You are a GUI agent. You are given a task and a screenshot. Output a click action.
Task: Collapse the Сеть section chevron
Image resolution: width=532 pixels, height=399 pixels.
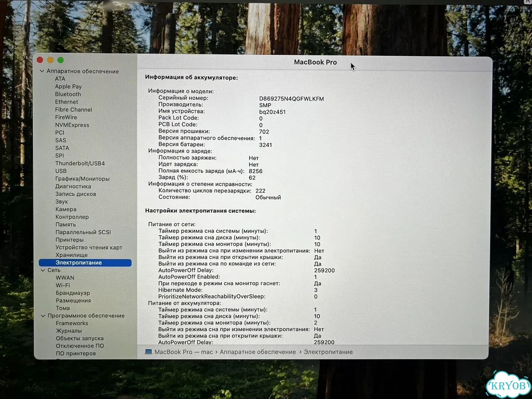click(43, 270)
